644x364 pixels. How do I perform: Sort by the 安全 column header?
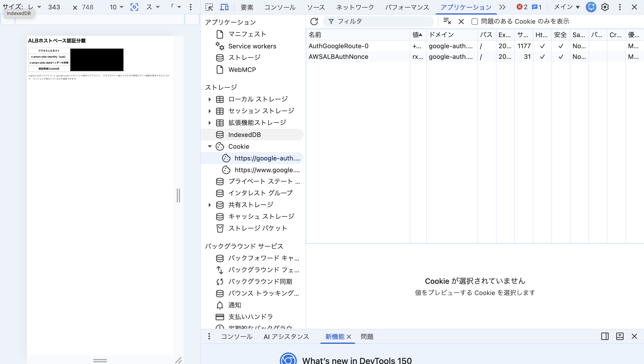pyautogui.click(x=561, y=35)
